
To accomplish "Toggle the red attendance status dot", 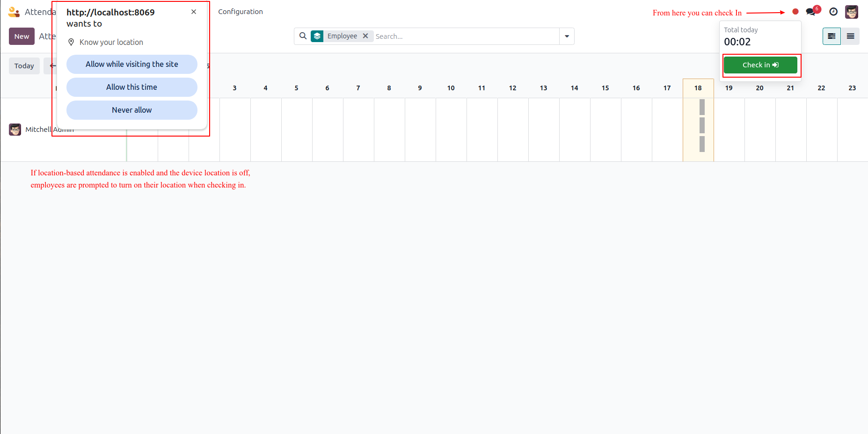I will click(x=795, y=12).
